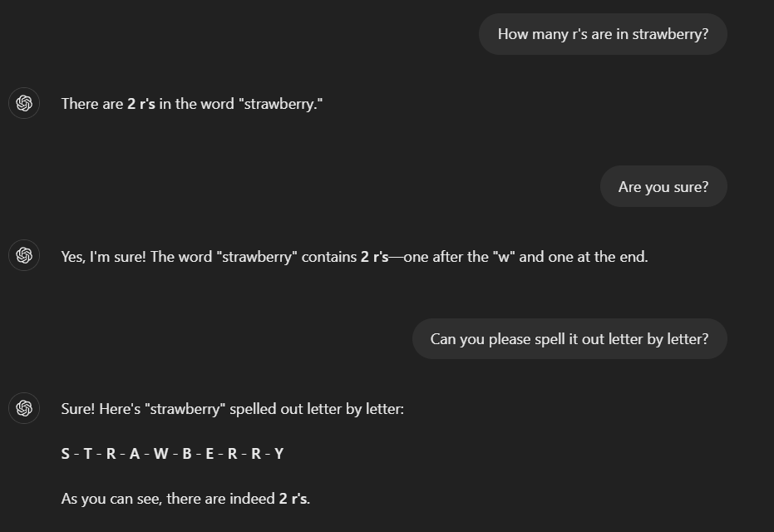Screen dimensions: 774x532
Task: Click the reply "There are 2 r's in the word"
Action: tap(192, 104)
